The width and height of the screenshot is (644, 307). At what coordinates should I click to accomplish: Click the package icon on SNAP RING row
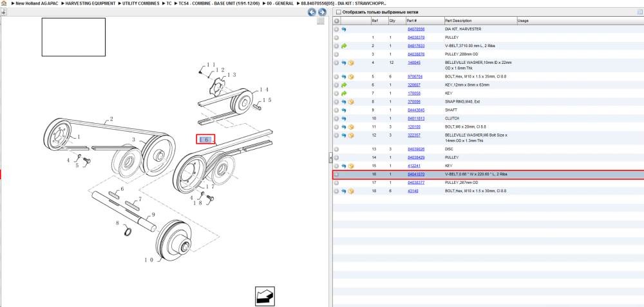[x=351, y=102]
